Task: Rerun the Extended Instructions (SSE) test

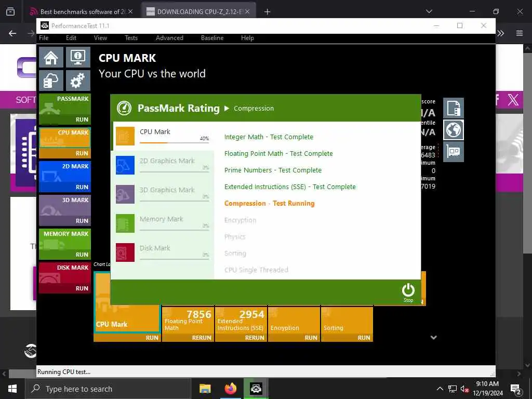Action: click(x=255, y=338)
